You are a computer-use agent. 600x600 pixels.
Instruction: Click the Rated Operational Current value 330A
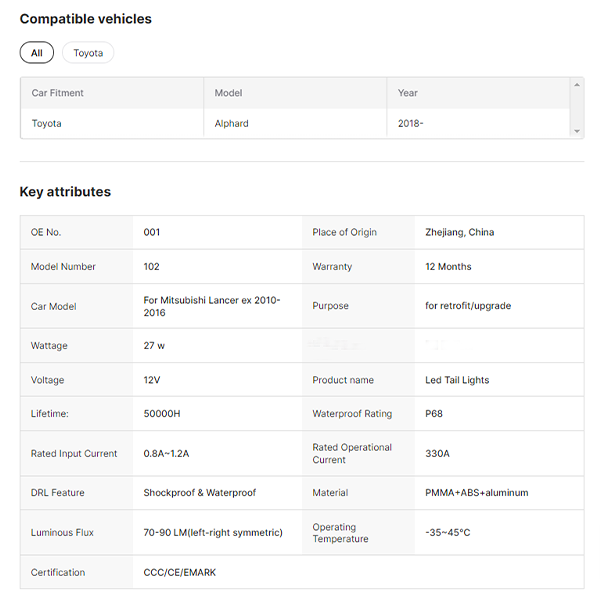437,453
